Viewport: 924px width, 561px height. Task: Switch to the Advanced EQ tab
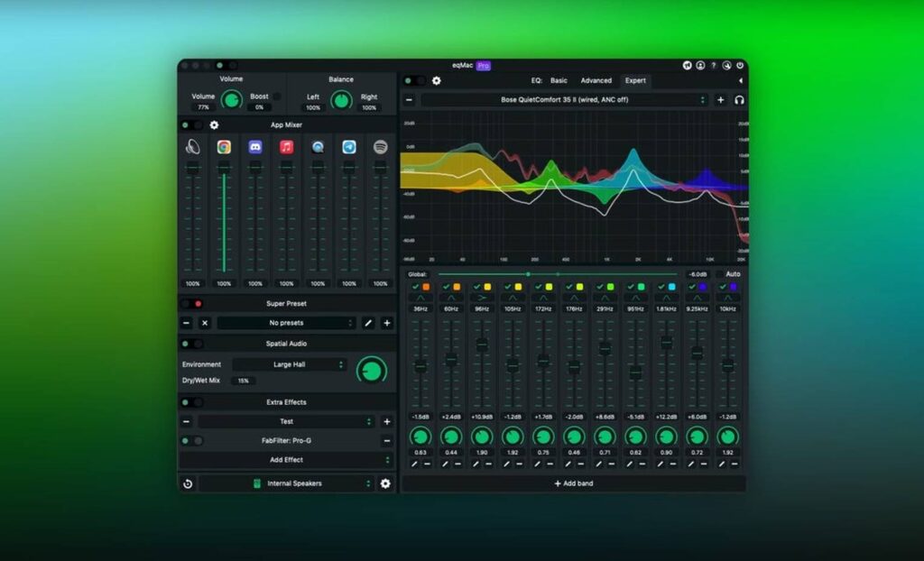coord(596,81)
